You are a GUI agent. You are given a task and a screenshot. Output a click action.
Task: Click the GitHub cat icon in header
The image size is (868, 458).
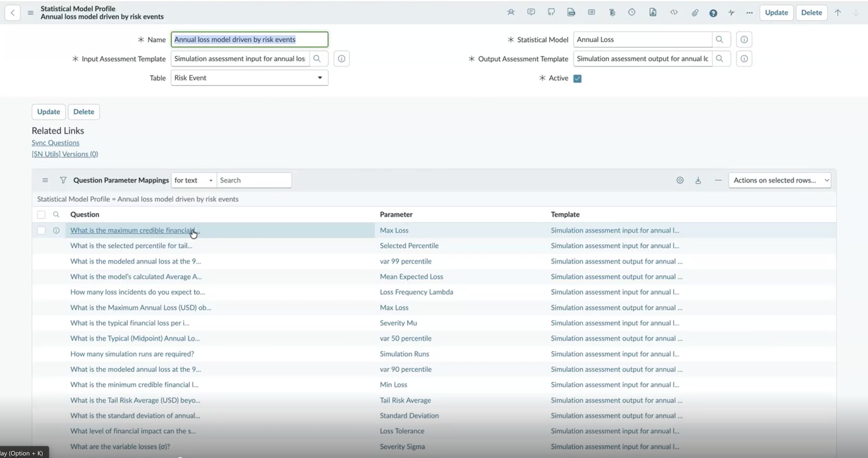551,12
